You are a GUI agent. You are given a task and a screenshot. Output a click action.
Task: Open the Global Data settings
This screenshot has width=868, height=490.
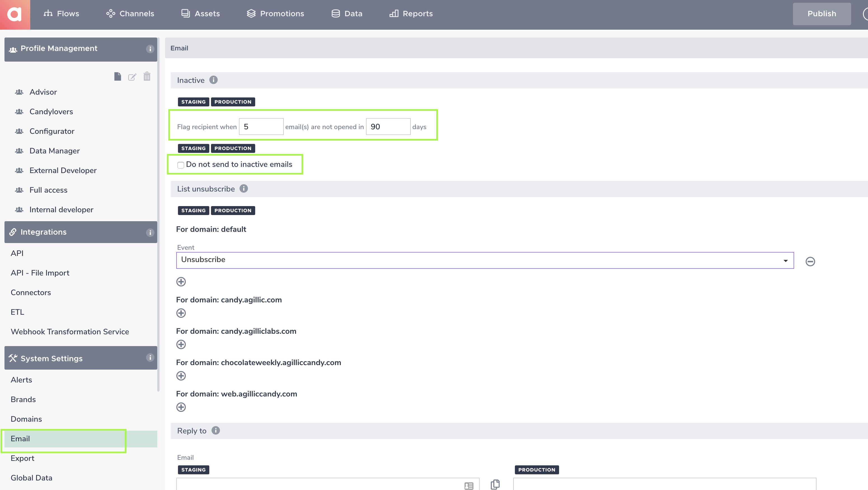31,478
